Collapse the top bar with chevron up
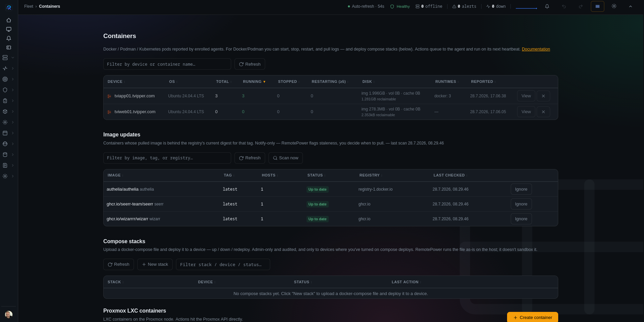The height and width of the screenshot is (322, 644). [x=631, y=6]
